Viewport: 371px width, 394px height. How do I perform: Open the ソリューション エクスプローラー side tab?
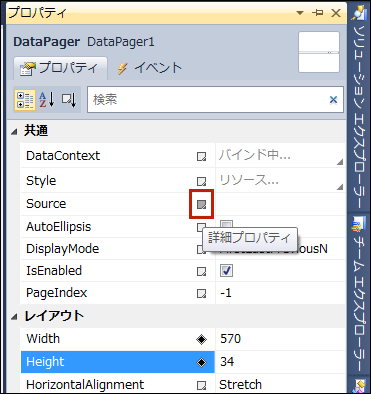click(359, 106)
